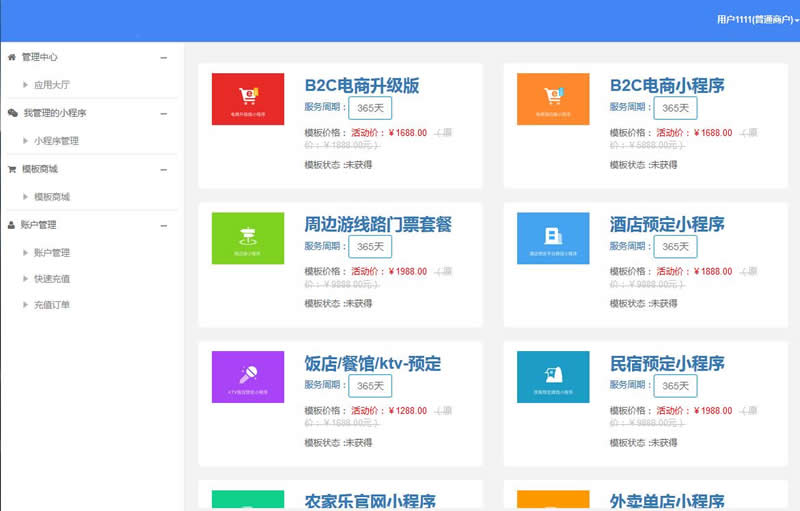This screenshot has height=511, width=800.
Task: Open the 周边游线路门票套餐 title
Action: tap(378, 224)
